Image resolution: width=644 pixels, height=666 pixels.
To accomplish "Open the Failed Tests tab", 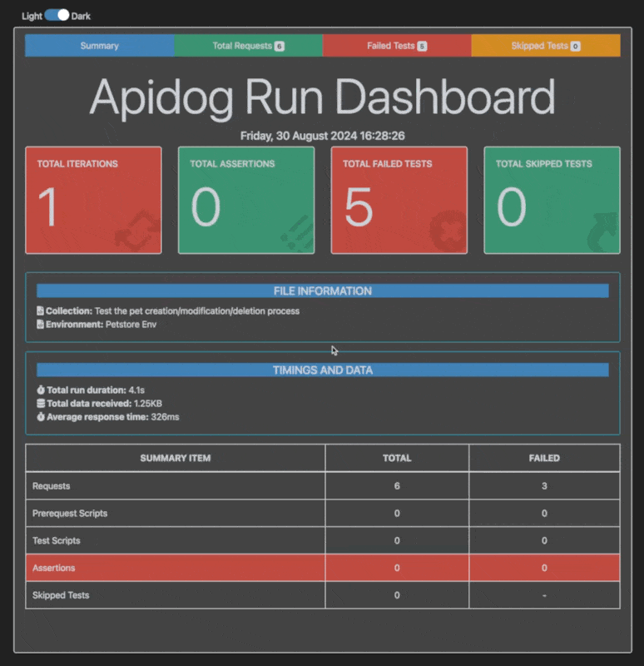I will (x=397, y=46).
